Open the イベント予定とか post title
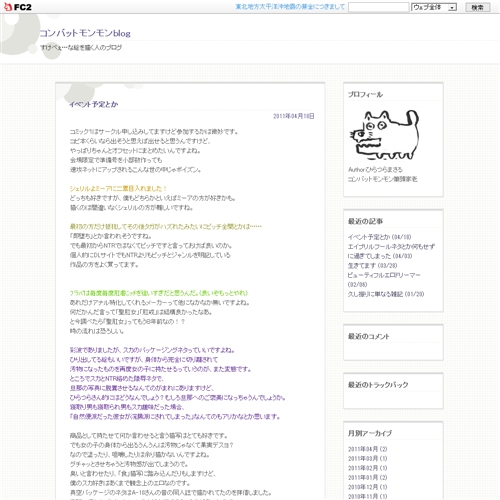This screenshot has width=500, height=500. click(x=94, y=104)
